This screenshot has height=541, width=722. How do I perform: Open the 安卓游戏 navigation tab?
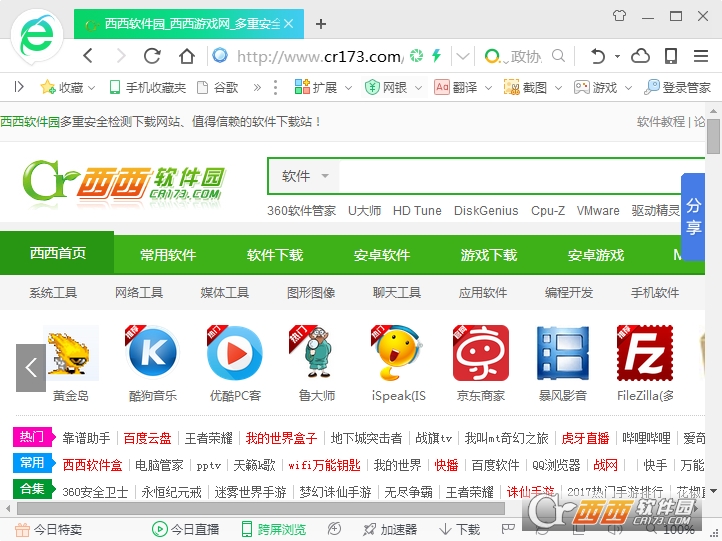[596, 255]
